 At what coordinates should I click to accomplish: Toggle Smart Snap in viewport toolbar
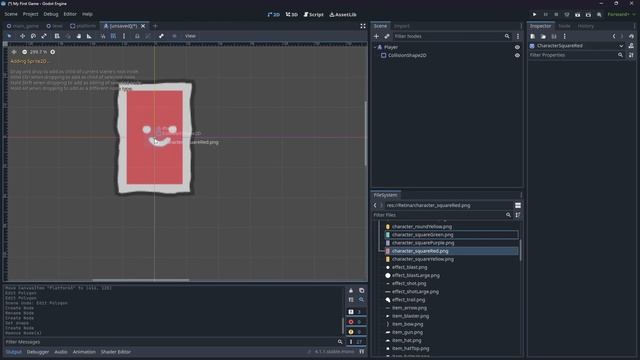[x=103, y=36]
